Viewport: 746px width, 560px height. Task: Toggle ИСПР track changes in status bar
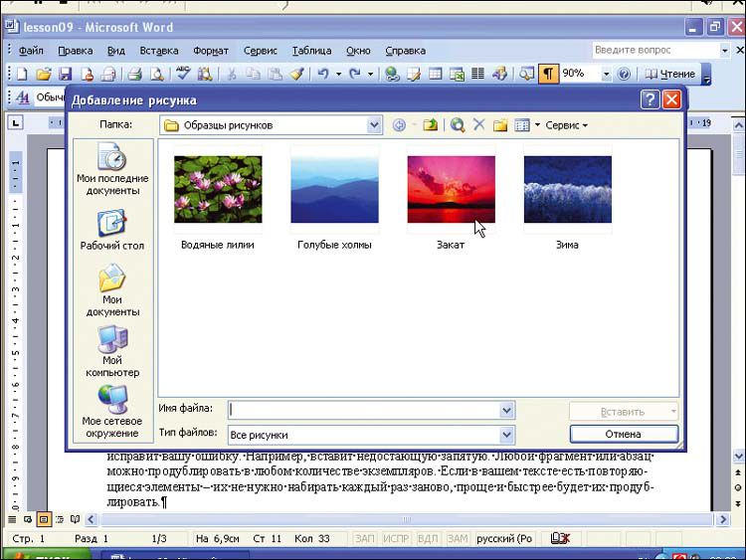point(397,538)
